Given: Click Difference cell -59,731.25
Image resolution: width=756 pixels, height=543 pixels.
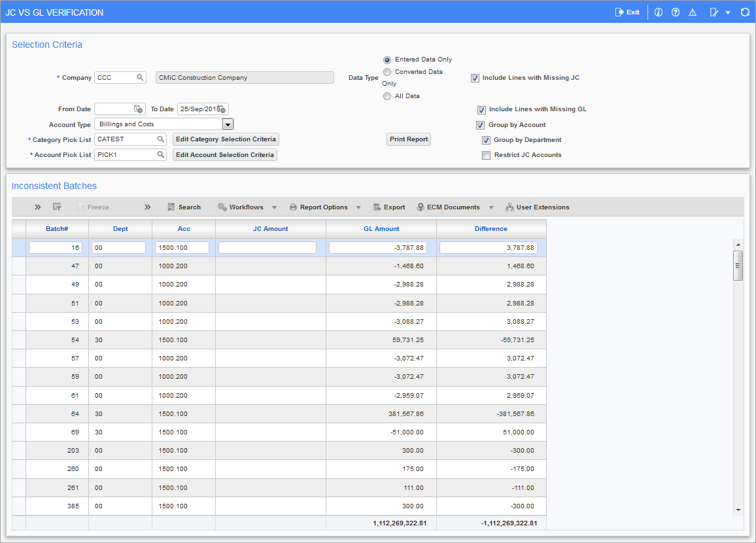Looking at the screenshot, I should 491,340.
